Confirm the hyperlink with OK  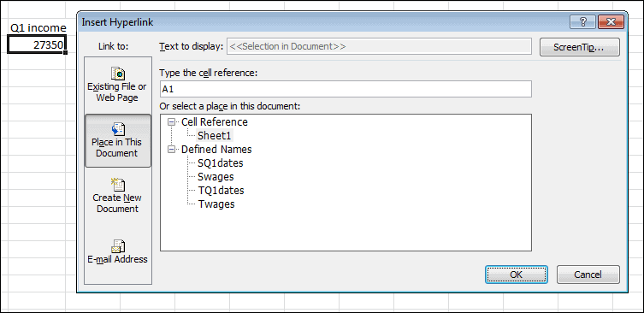point(517,275)
